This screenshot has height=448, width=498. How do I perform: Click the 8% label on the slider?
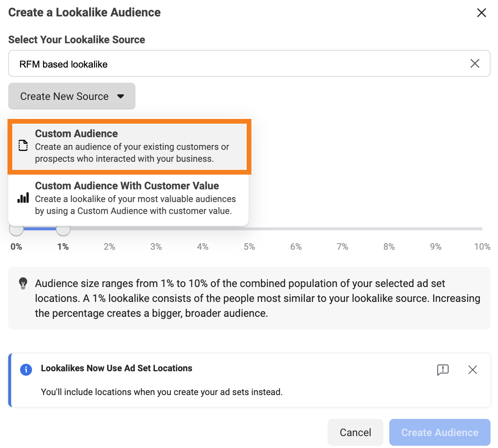[x=389, y=247]
